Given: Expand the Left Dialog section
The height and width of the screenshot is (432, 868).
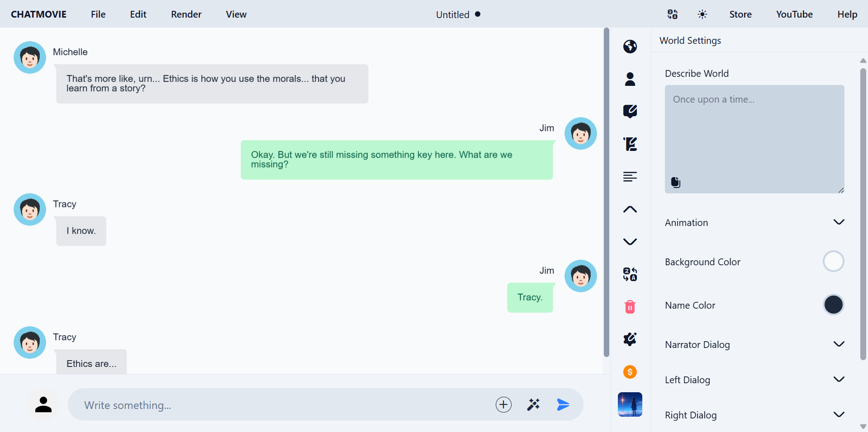Looking at the screenshot, I should coord(839,380).
